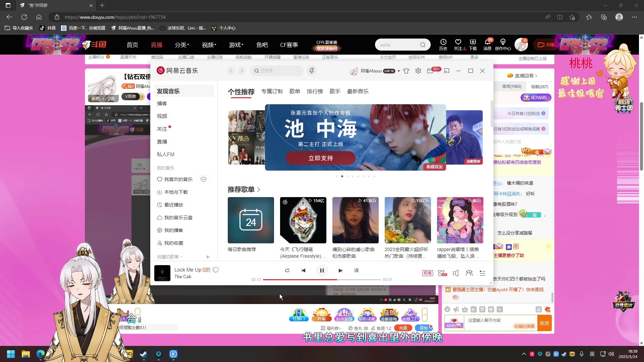
Task: Switch to the 专属订制 tab
Action: coord(272,92)
